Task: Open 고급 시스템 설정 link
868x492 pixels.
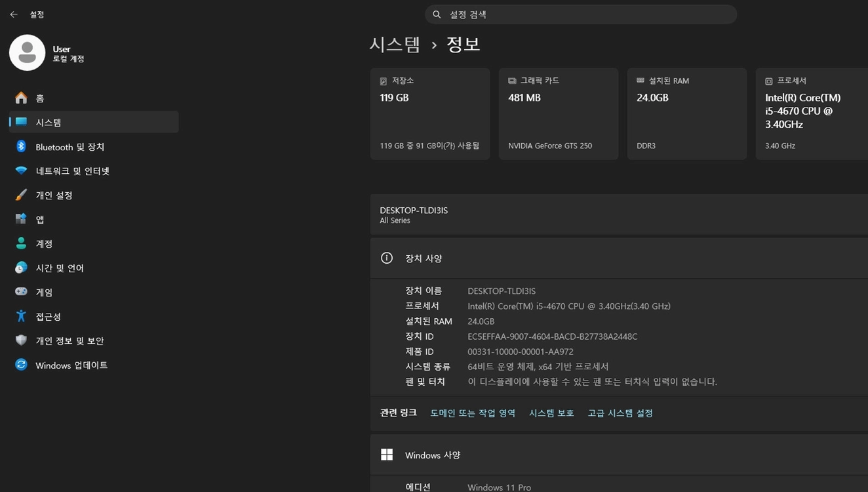Action: 620,413
